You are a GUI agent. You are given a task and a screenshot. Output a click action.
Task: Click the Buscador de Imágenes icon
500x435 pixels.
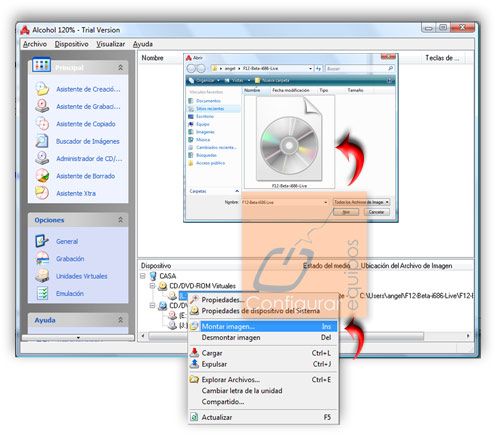coord(42,141)
